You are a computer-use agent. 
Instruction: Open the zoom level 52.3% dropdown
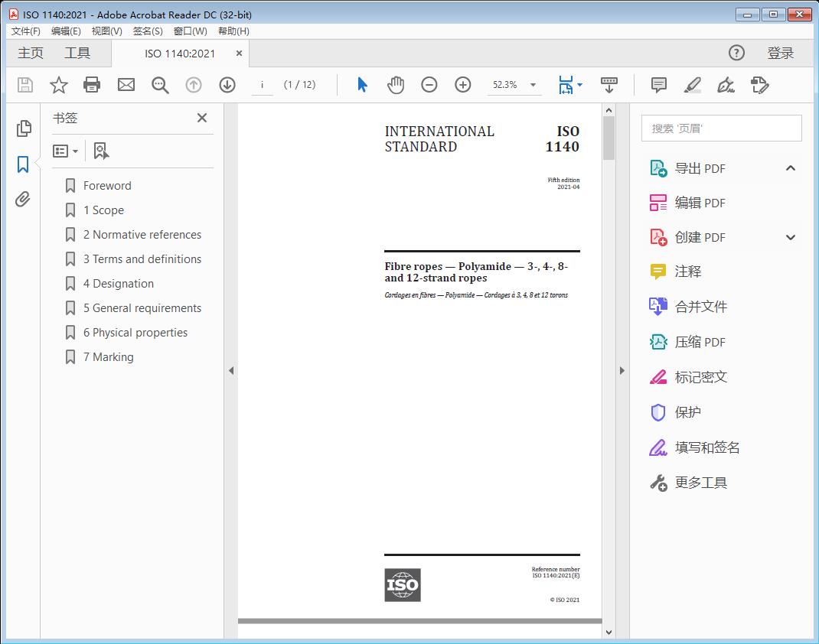coord(533,85)
